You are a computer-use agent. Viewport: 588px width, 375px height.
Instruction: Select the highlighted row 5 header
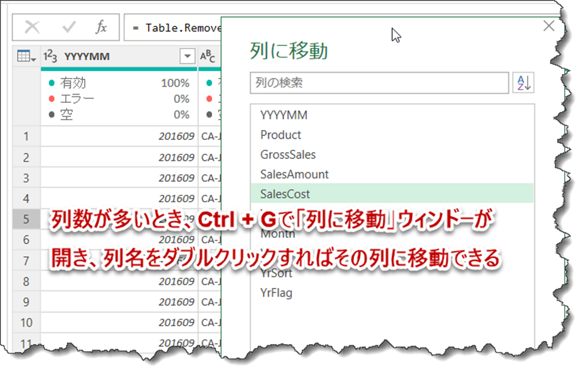pyautogui.click(x=27, y=219)
